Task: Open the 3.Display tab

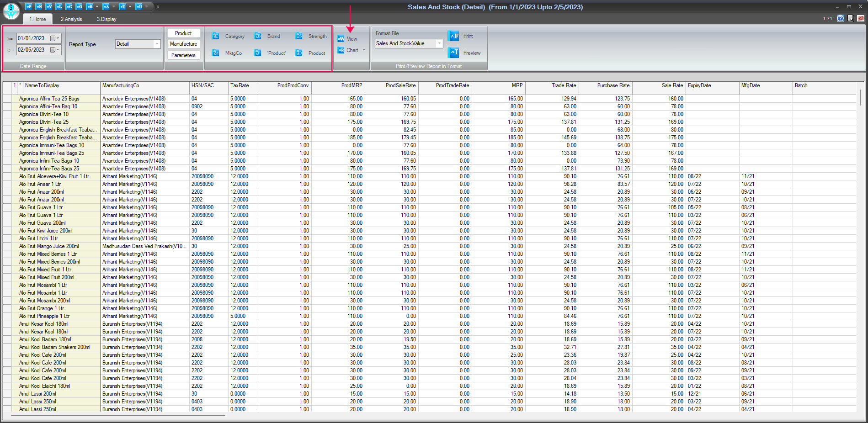Action: pos(107,19)
